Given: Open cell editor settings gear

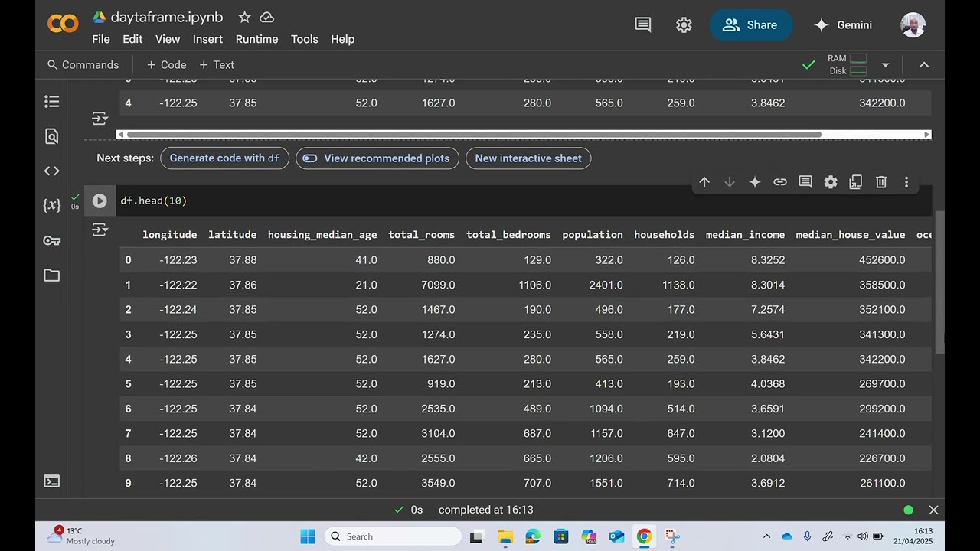Looking at the screenshot, I should [831, 182].
